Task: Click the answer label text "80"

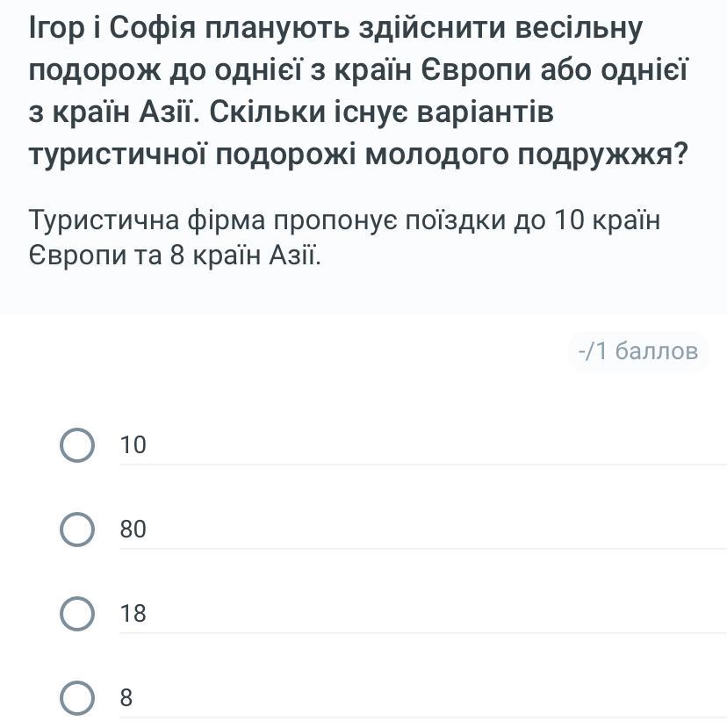Action: click(x=133, y=530)
